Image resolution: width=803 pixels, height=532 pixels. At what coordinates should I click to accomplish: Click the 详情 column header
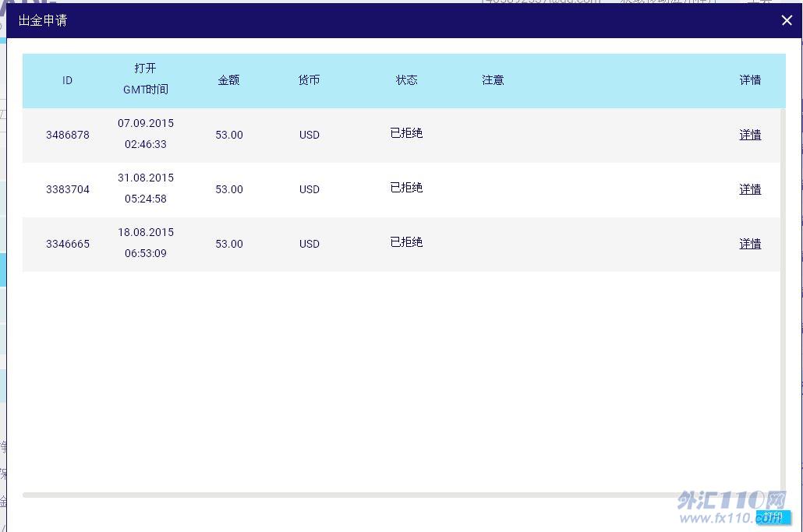(750, 80)
